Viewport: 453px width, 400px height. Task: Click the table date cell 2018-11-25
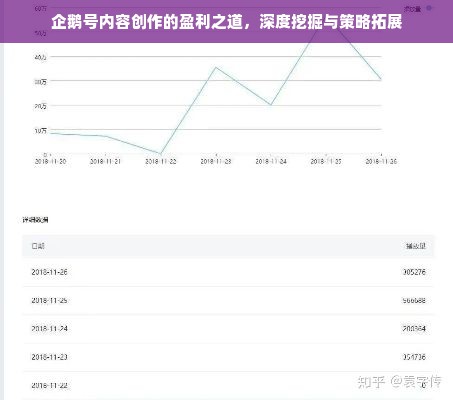point(49,300)
